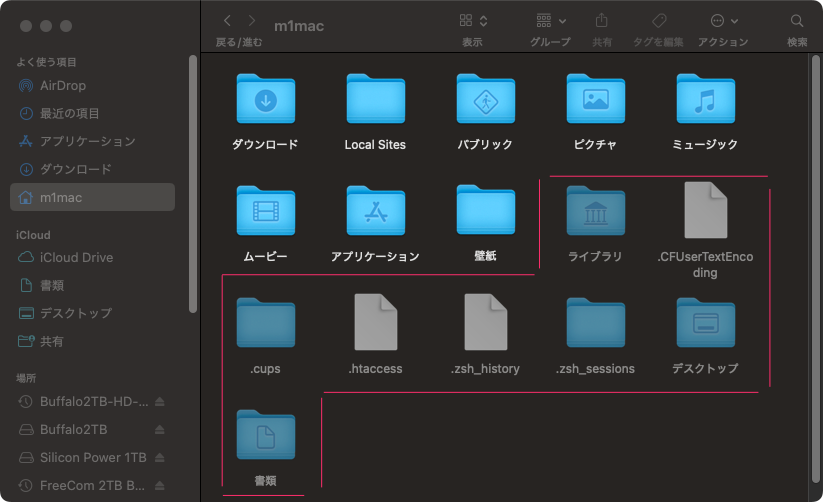Click the forward navigation arrow
The height and width of the screenshot is (502, 823).
coord(251,20)
